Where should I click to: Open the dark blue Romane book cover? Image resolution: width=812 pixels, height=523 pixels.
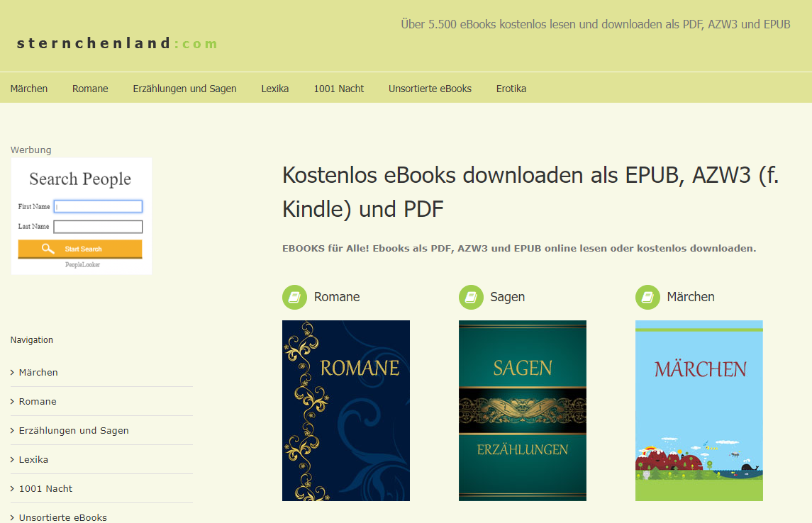(x=346, y=410)
